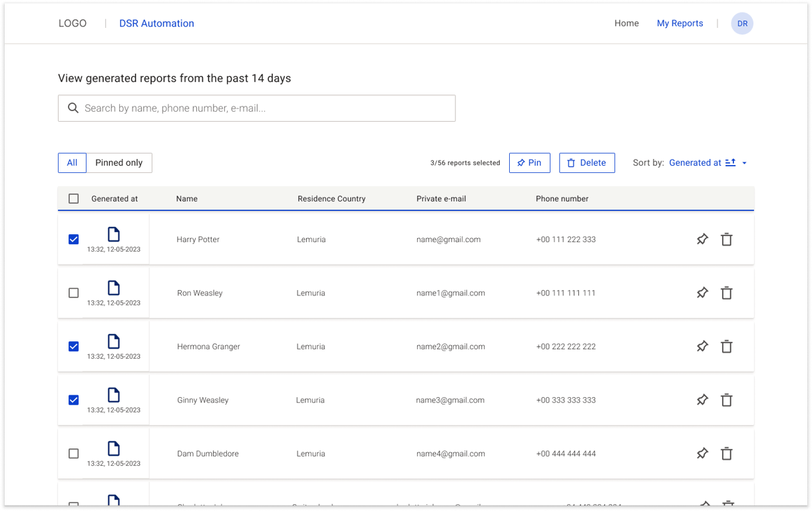Expand the Generated at sort selector
This screenshot has height=511, width=812.
point(695,162)
